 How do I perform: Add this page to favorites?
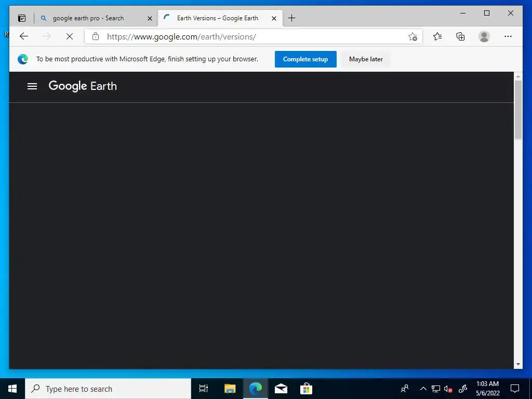413,37
